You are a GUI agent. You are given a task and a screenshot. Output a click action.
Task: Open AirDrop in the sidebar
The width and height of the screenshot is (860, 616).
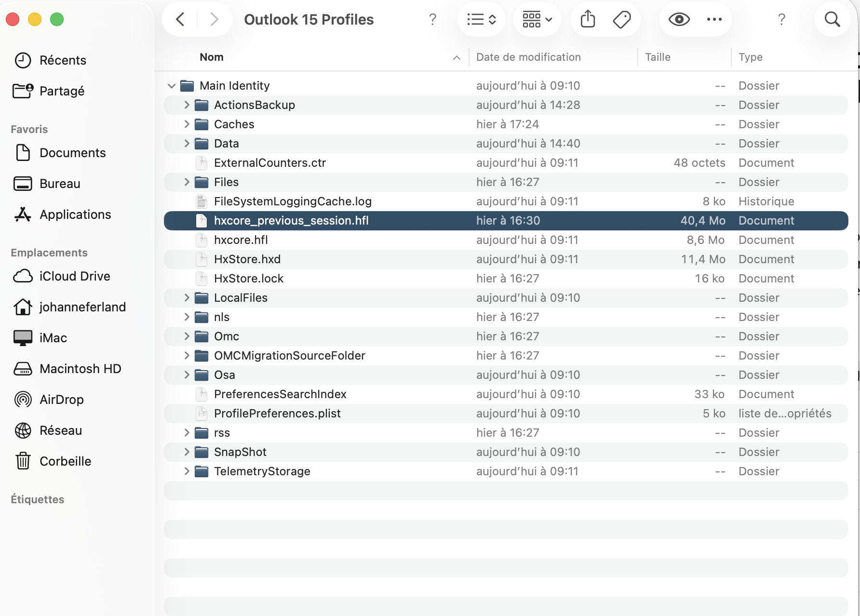(x=62, y=400)
